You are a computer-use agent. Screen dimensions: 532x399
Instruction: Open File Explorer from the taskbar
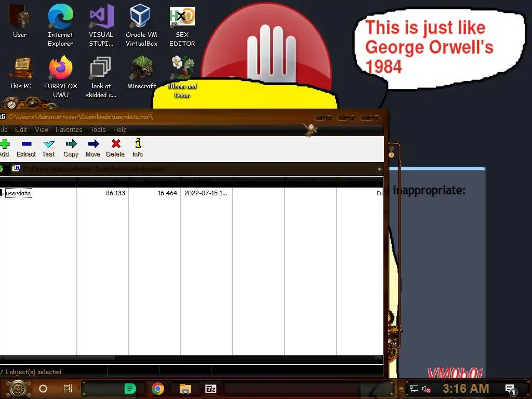pyautogui.click(x=185, y=389)
